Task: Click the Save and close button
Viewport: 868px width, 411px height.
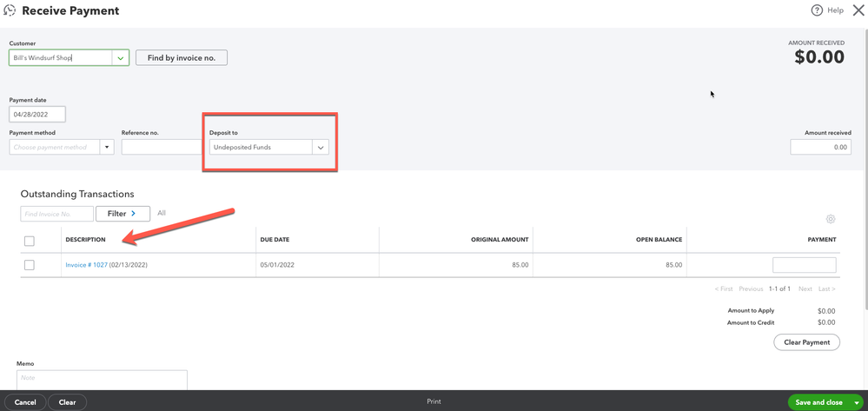Action: (x=819, y=402)
